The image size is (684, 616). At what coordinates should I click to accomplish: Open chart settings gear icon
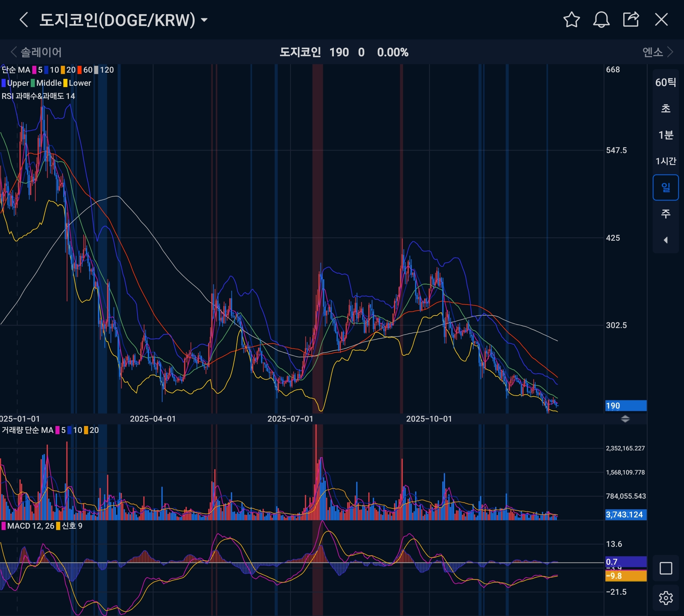[666, 598]
